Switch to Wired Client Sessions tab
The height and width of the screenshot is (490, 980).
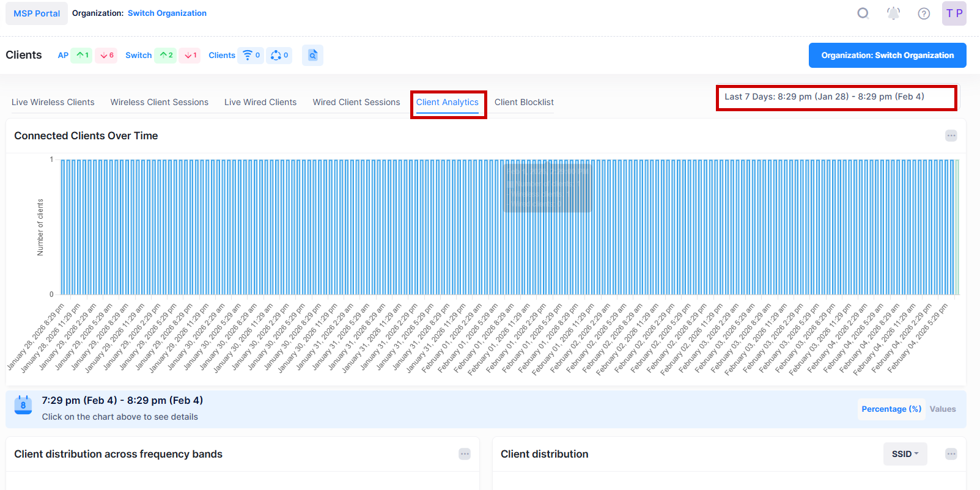356,102
